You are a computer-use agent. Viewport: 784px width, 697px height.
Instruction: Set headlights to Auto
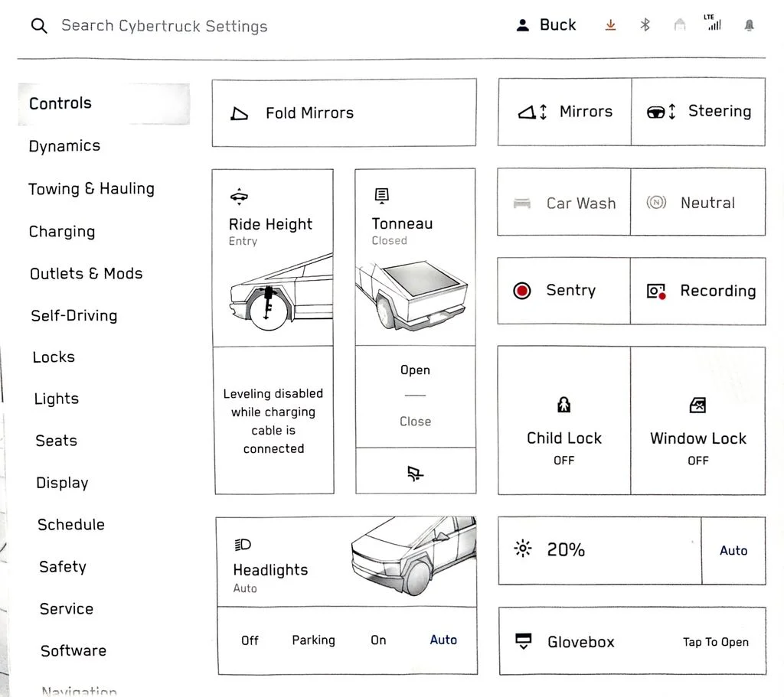pyautogui.click(x=443, y=640)
